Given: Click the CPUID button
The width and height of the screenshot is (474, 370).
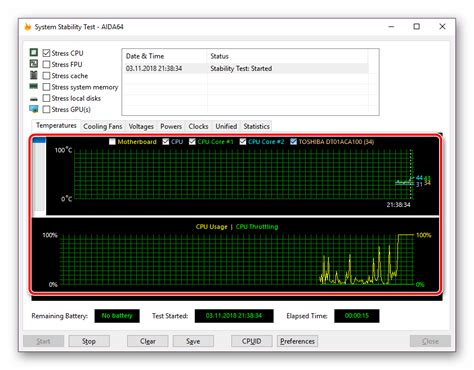Looking at the screenshot, I should 252,341.
